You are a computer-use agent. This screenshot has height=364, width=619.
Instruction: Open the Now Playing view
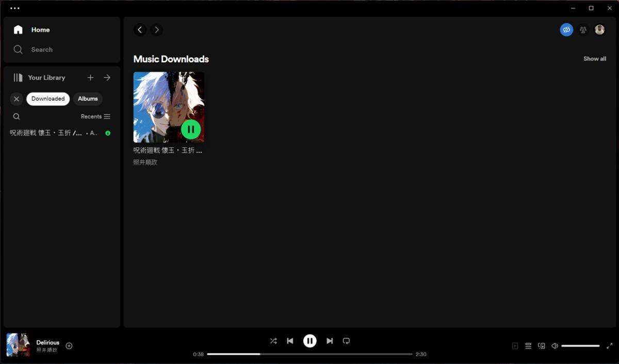[515, 346]
